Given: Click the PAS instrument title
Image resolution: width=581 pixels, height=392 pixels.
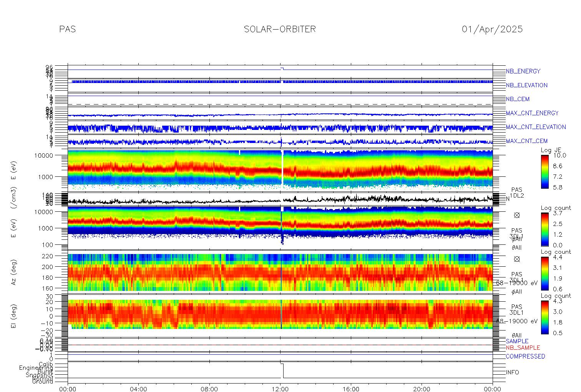Looking at the screenshot, I should click(x=67, y=29).
